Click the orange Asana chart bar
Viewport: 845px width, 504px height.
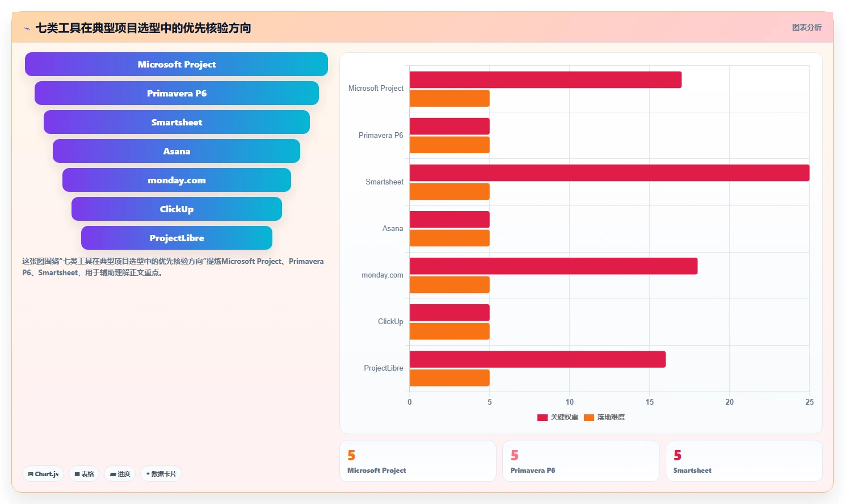[x=449, y=238]
